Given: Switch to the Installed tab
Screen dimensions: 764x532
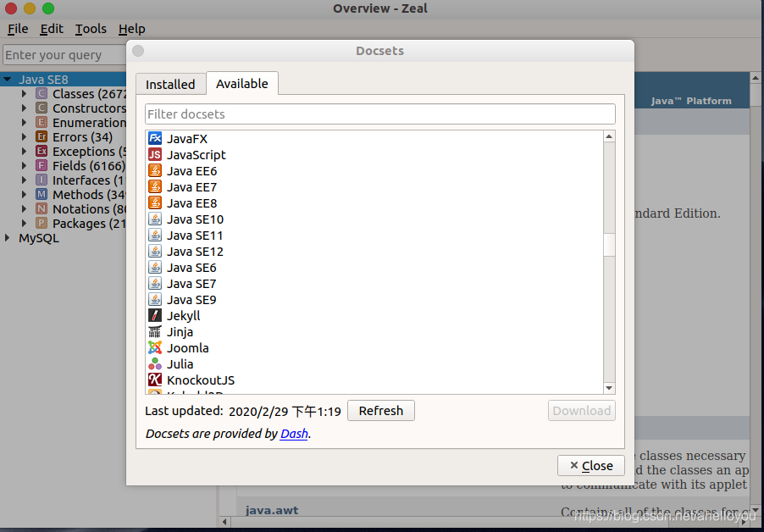Looking at the screenshot, I should (x=170, y=84).
